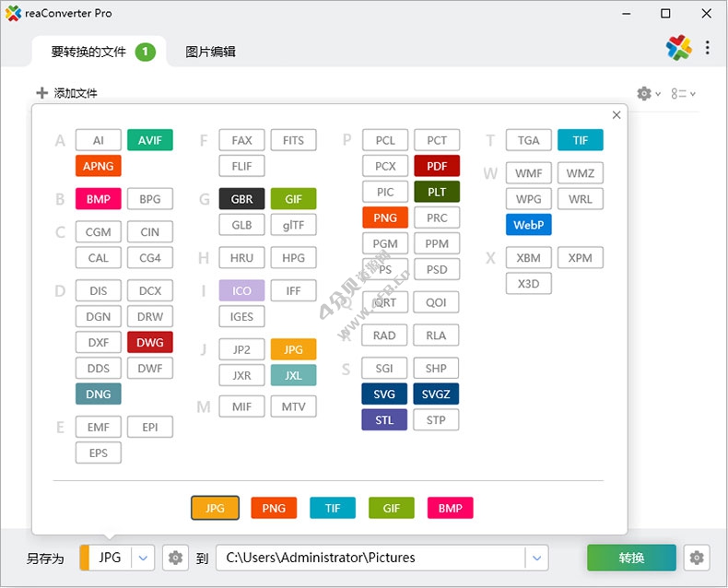
Task: Choose the SVGZ format
Action: tap(436, 394)
